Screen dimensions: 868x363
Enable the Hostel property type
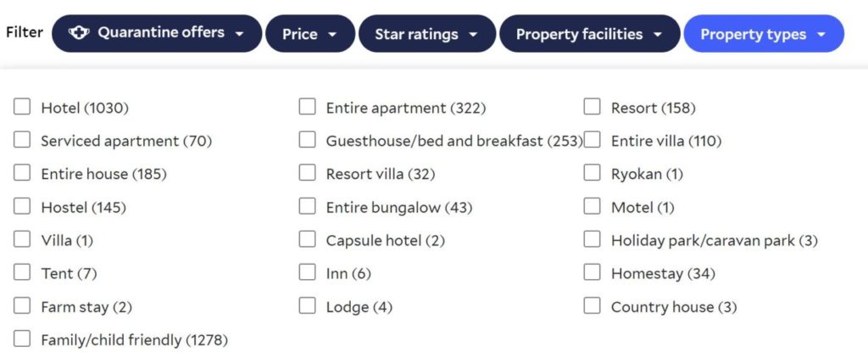(22, 206)
